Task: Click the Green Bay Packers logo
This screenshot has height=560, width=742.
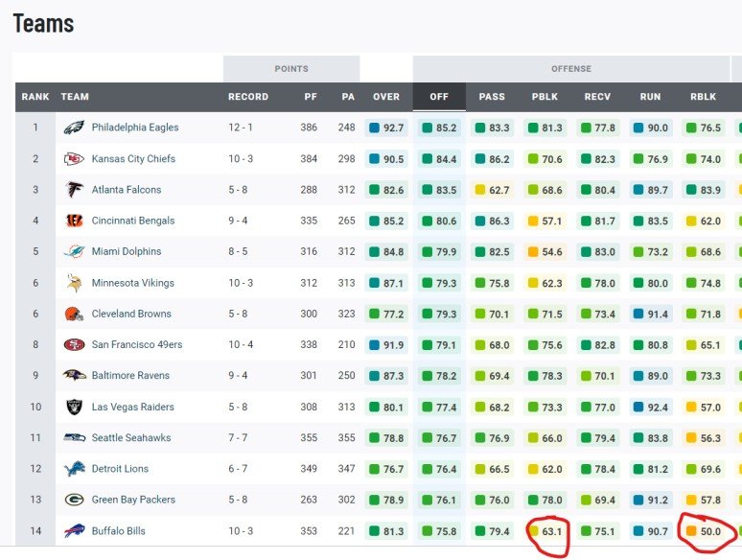Action: click(x=74, y=500)
